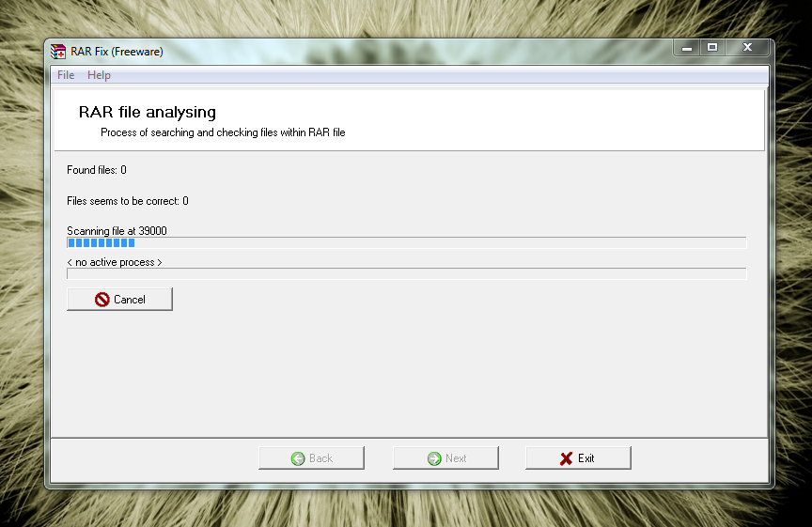The image size is (812, 527).
Task: Close the RAR Fix window
Action: coord(747,48)
